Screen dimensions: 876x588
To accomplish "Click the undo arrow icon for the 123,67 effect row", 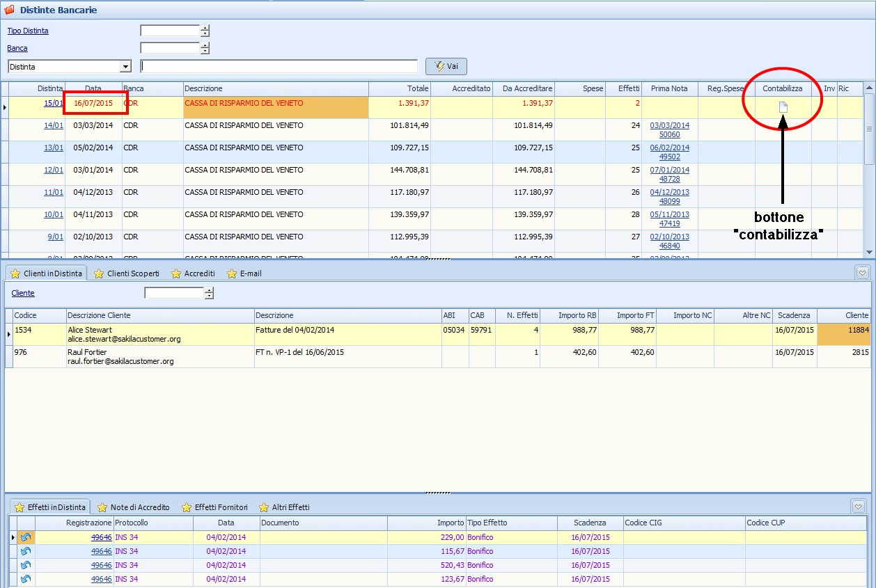I will click(x=26, y=579).
